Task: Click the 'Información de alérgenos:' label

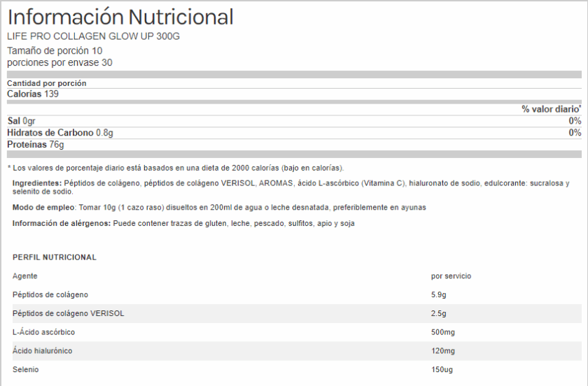Action: [62, 223]
